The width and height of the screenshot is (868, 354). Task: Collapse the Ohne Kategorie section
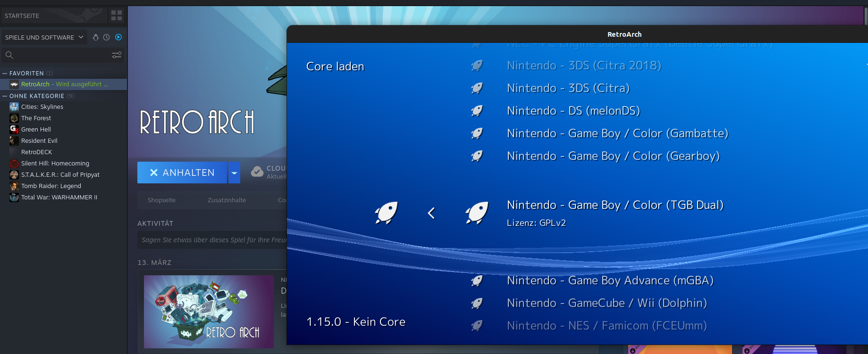(x=5, y=96)
